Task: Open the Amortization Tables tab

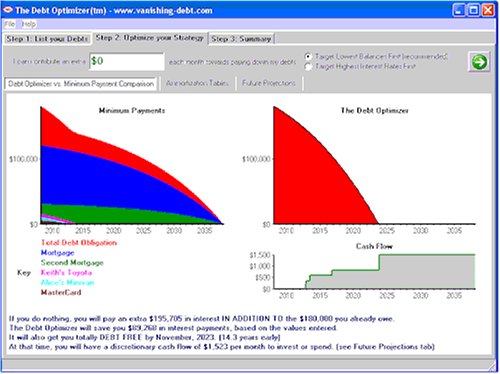Action: click(x=197, y=83)
